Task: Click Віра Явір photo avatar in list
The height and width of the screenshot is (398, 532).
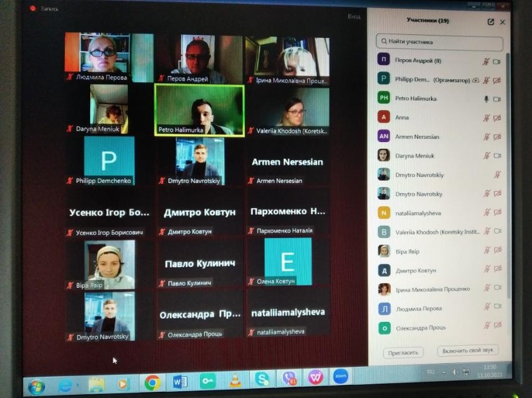Action: [384, 251]
